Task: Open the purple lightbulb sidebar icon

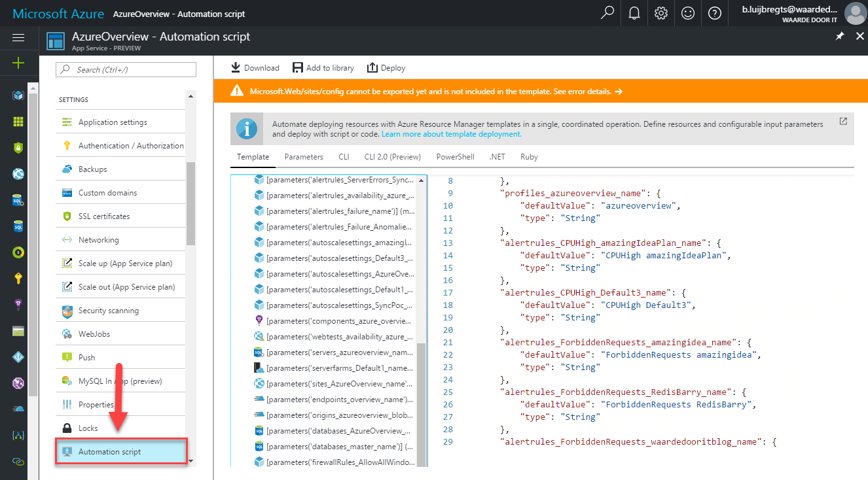Action: 18,305
